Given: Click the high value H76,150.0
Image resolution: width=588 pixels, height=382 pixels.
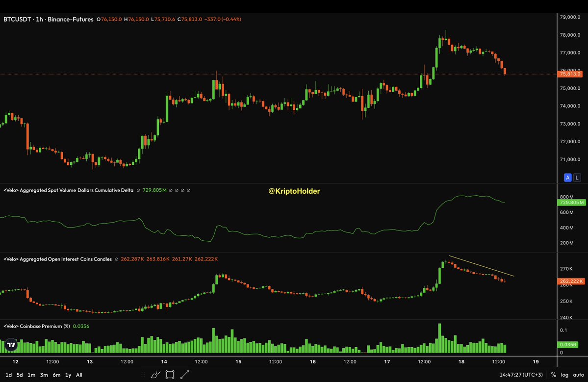Looking at the screenshot, I should tap(136, 19).
